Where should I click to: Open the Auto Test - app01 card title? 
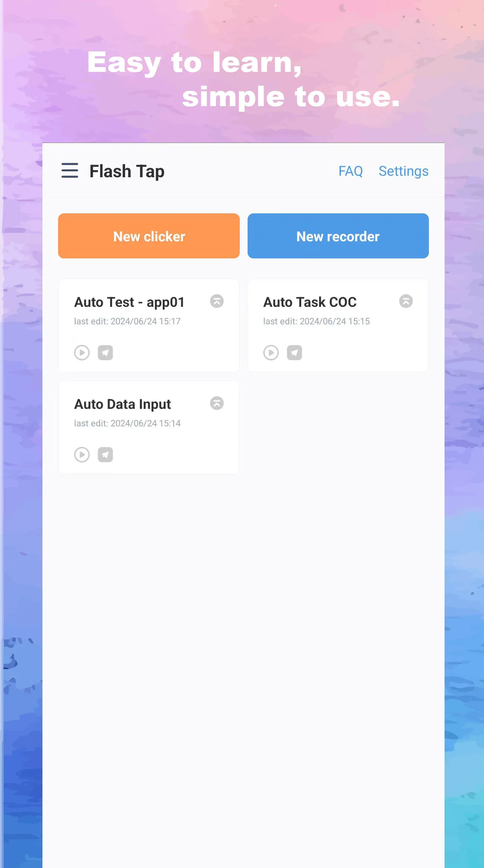click(130, 302)
